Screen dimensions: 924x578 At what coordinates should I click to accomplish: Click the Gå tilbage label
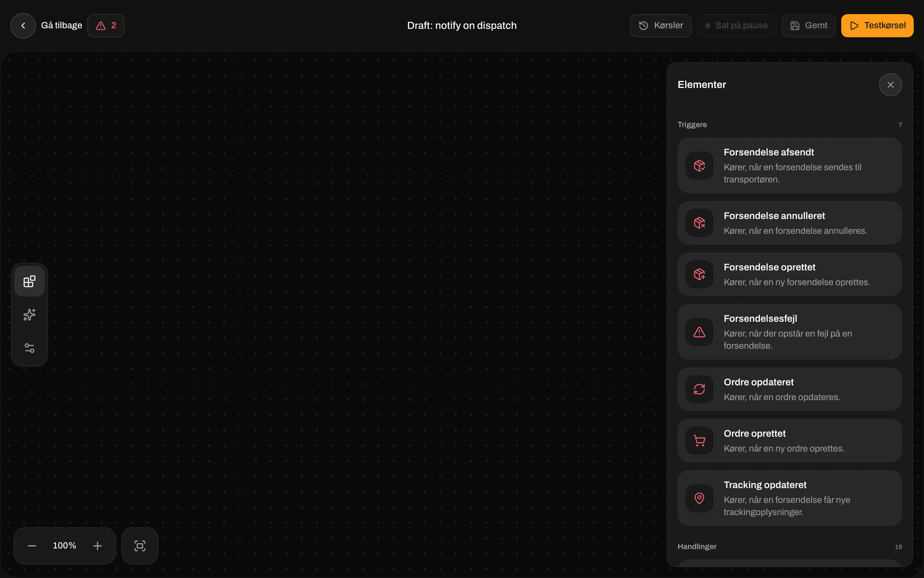62,25
